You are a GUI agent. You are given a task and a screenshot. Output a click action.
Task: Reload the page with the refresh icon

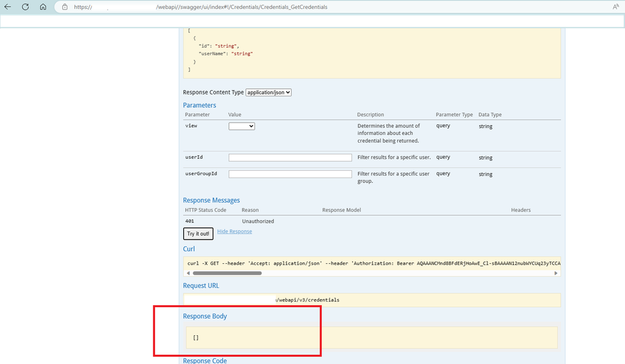[25, 7]
